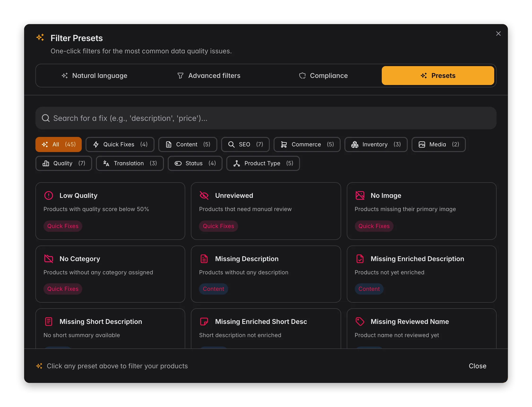Click the crossed folder icon on No Category

(49, 259)
